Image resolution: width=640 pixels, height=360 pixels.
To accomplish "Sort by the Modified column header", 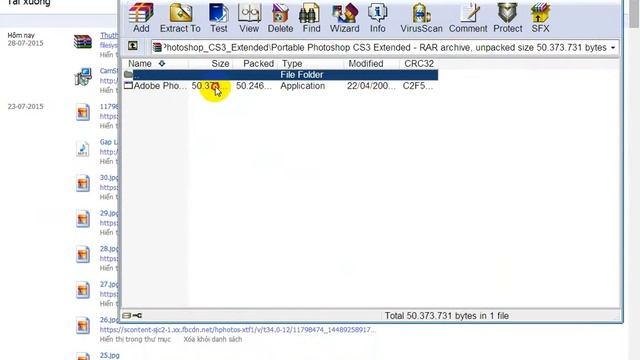I will (x=366, y=64).
